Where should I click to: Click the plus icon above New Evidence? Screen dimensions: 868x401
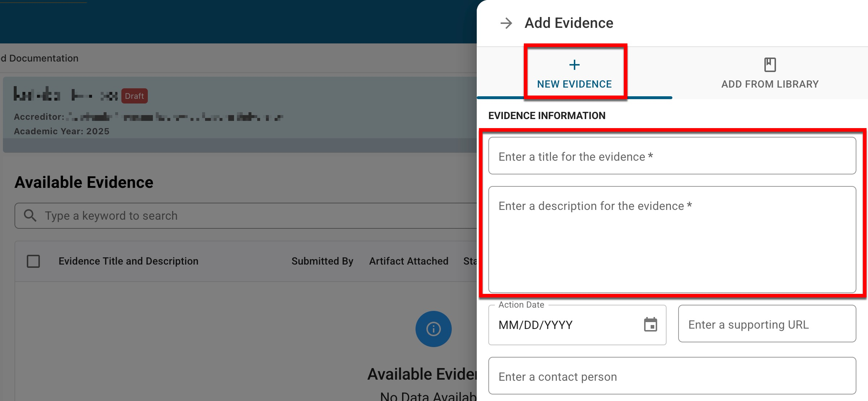tap(574, 65)
